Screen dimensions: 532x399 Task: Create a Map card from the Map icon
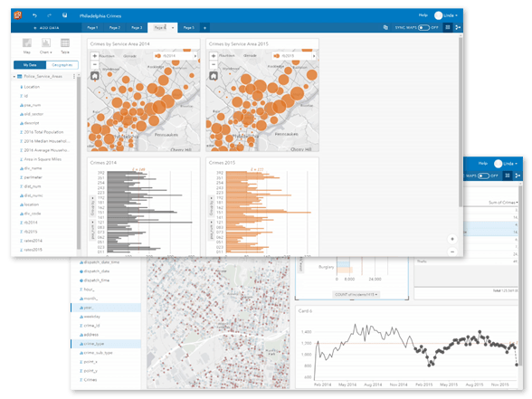pyautogui.click(x=27, y=46)
